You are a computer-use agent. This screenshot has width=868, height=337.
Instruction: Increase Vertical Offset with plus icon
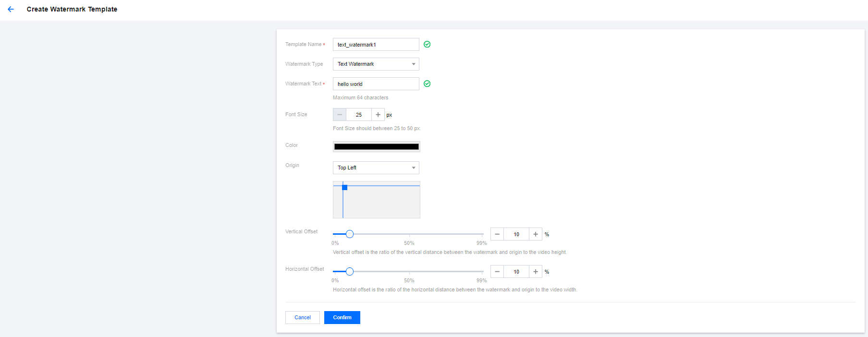(536, 234)
